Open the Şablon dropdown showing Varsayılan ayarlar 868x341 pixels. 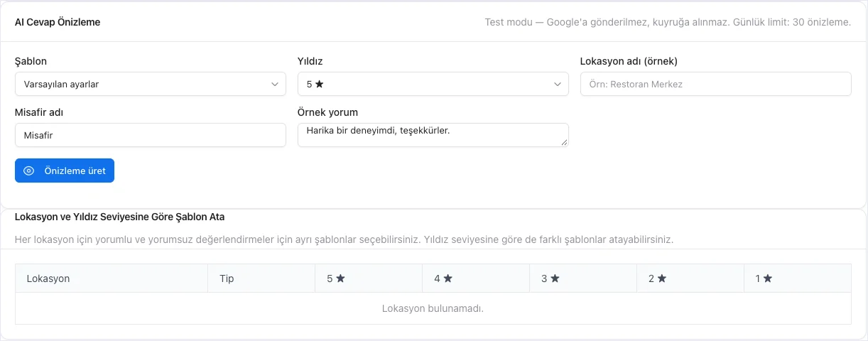click(151, 84)
